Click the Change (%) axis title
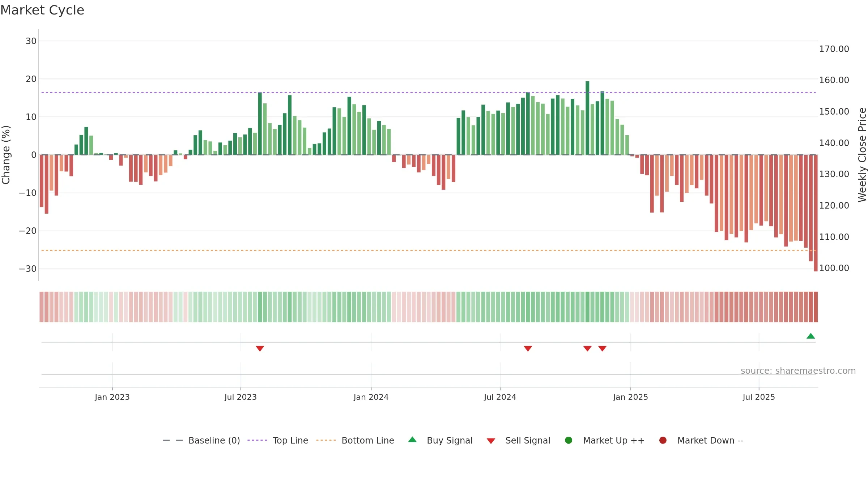This screenshot has height=488, width=868. click(6, 155)
